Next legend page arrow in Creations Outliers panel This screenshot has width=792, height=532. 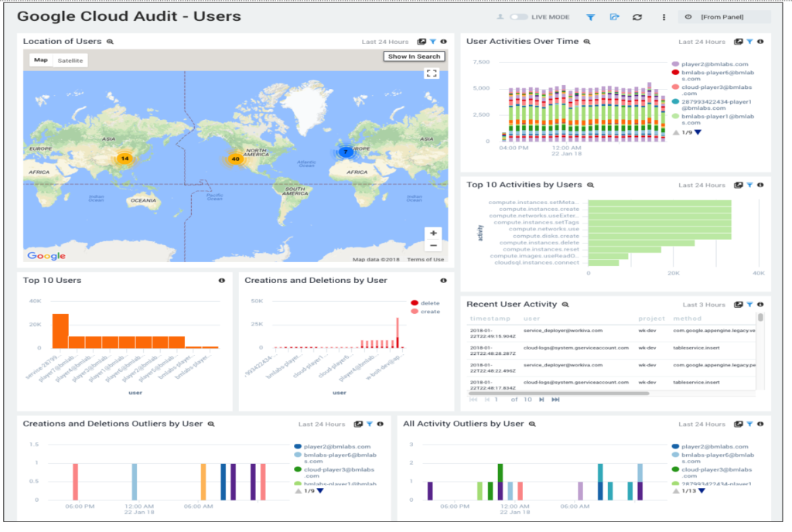point(320,491)
